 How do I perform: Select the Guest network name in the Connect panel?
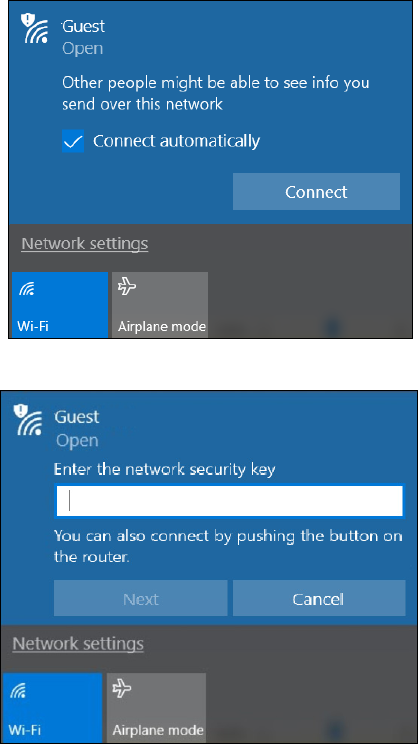84,27
